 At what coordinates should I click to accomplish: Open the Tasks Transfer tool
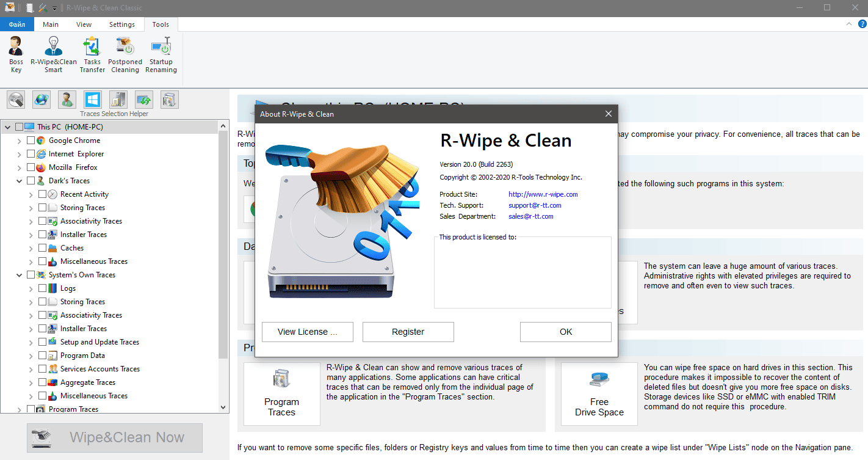point(92,54)
